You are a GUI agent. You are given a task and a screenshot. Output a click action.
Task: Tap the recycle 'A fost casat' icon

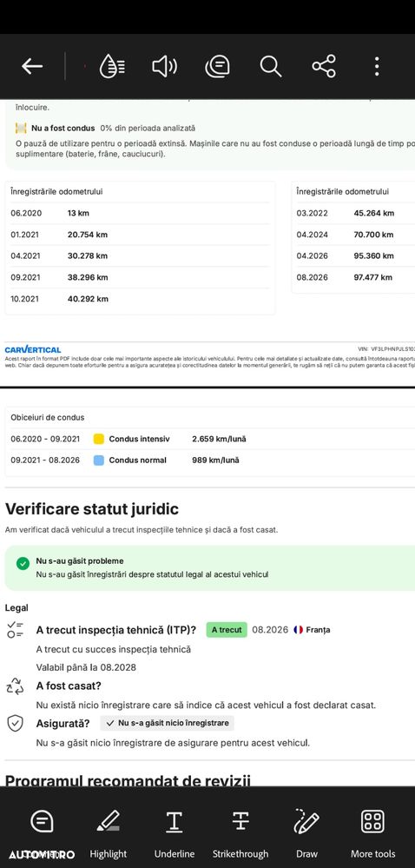tap(15, 686)
